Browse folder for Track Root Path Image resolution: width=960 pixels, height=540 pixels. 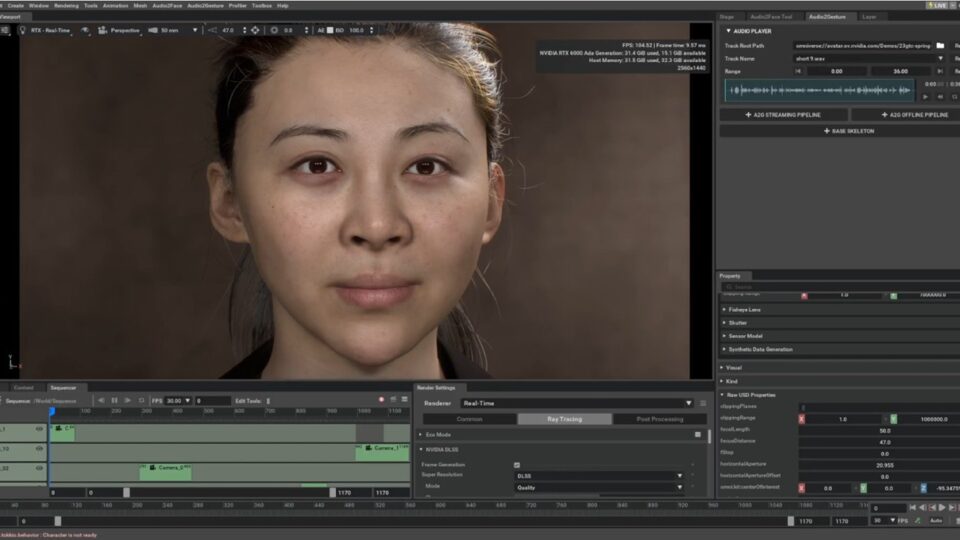pyautogui.click(x=940, y=45)
